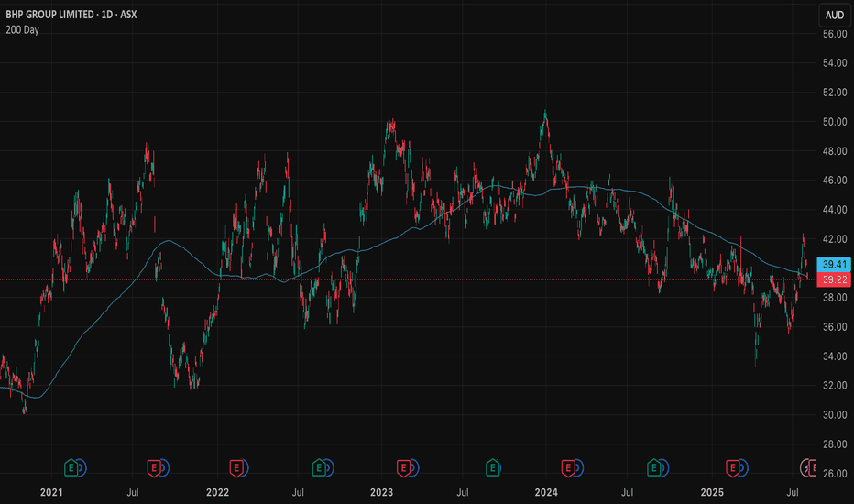Viewport: 854px width, 504px height.
Task: Click the 2021 label on the time axis
Action: 51,493
